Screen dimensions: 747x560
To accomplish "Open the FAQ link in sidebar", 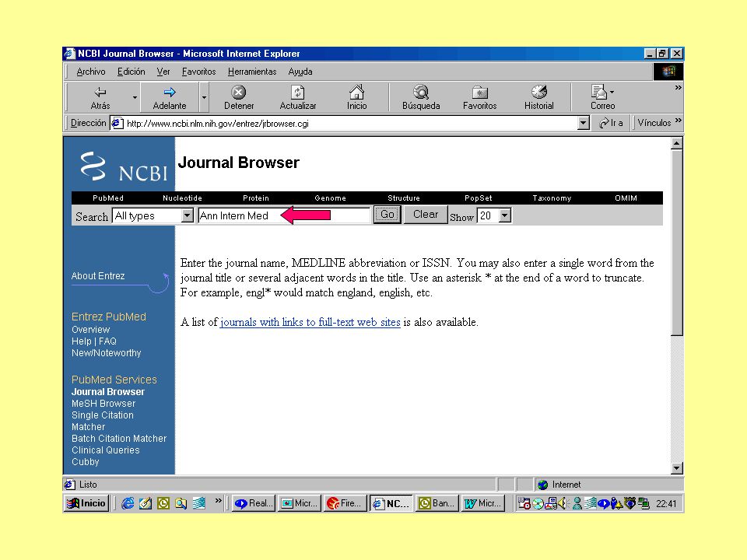I will (x=107, y=341).
